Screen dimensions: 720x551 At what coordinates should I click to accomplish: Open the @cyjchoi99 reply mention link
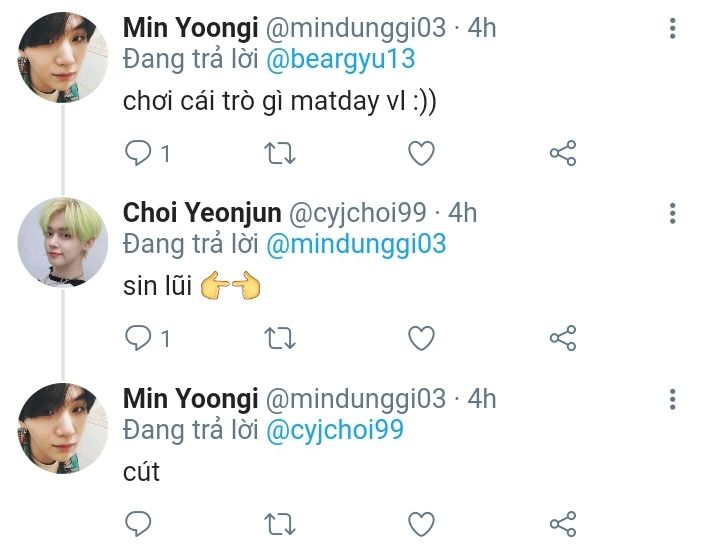coord(334,430)
